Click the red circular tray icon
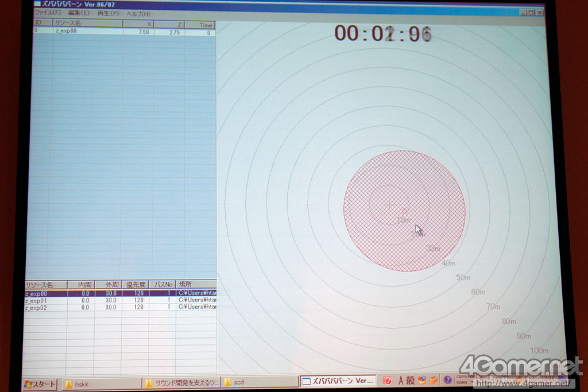This screenshot has width=588, height=392. [x=387, y=381]
